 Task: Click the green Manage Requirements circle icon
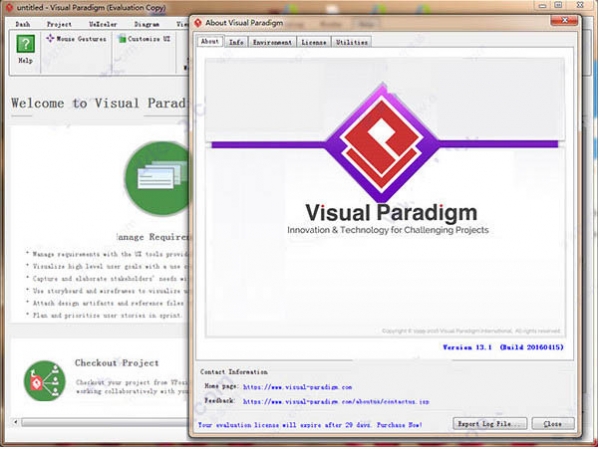pos(158,178)
